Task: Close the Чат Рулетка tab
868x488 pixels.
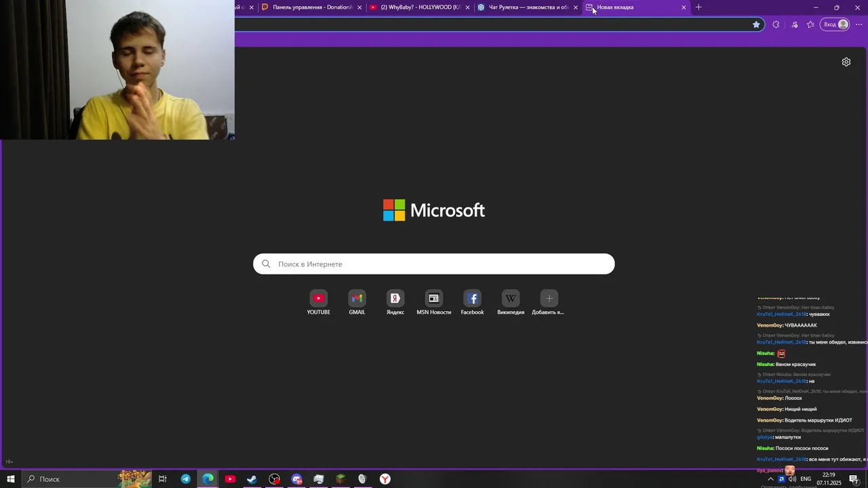Action: point(576,7)
